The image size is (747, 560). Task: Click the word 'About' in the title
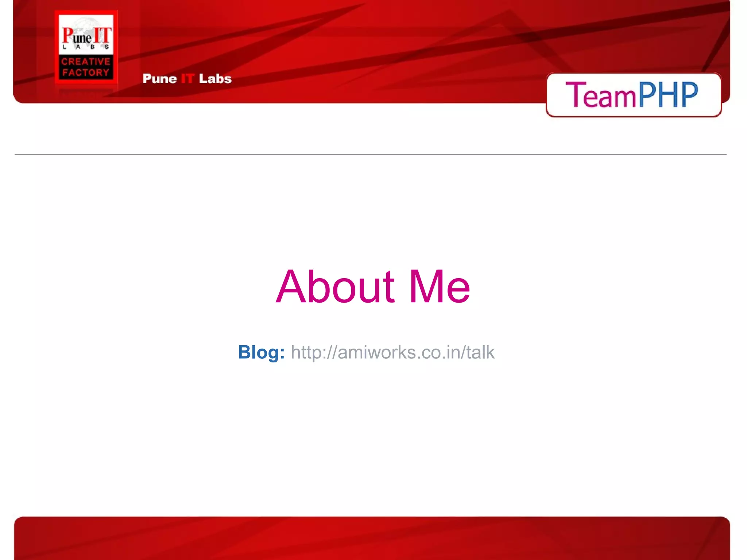[335, 287]
